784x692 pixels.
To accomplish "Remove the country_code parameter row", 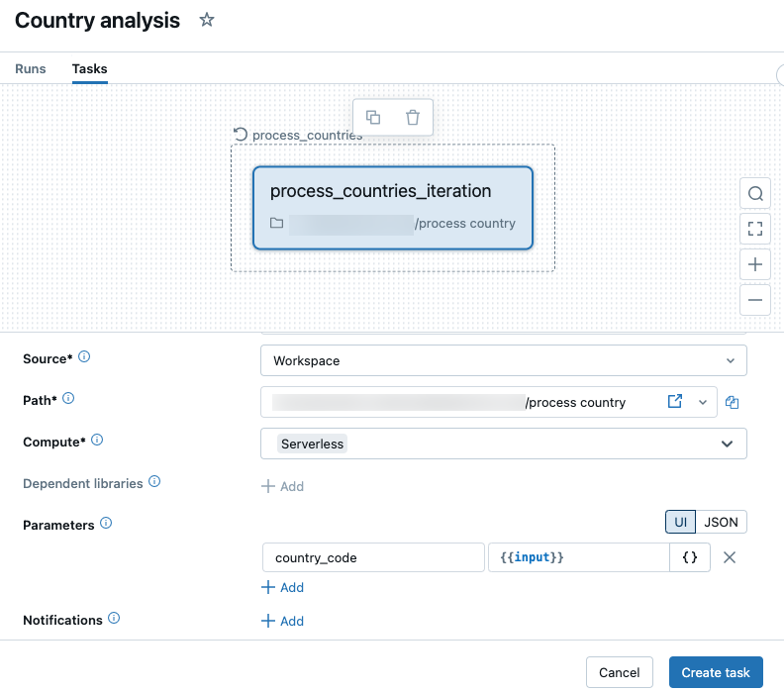I will pos(730,557).
